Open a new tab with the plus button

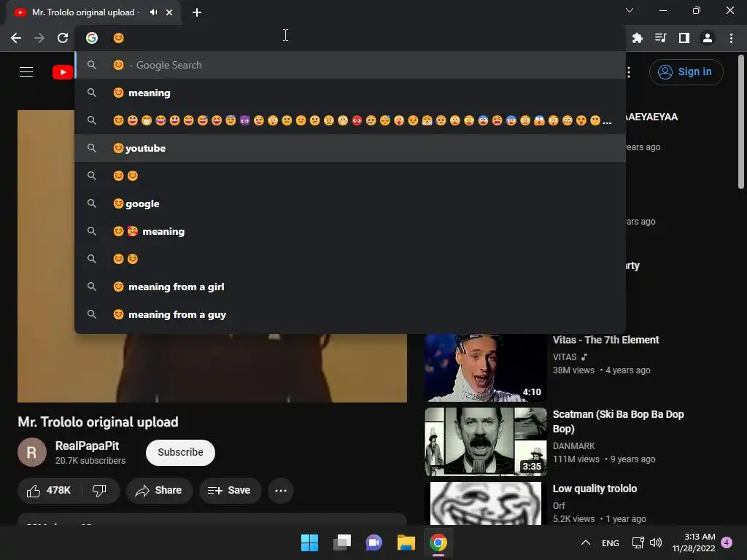[197, 12]
